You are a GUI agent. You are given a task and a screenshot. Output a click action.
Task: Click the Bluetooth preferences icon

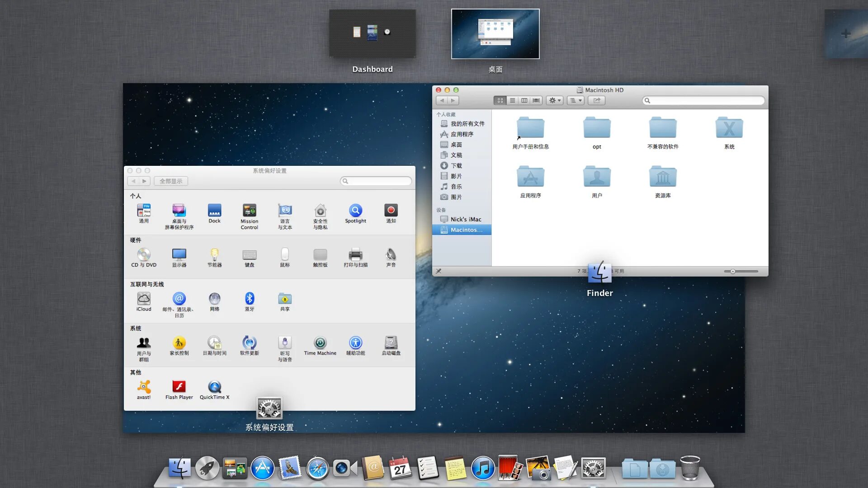pyautogui.click(x=250, y=299)
